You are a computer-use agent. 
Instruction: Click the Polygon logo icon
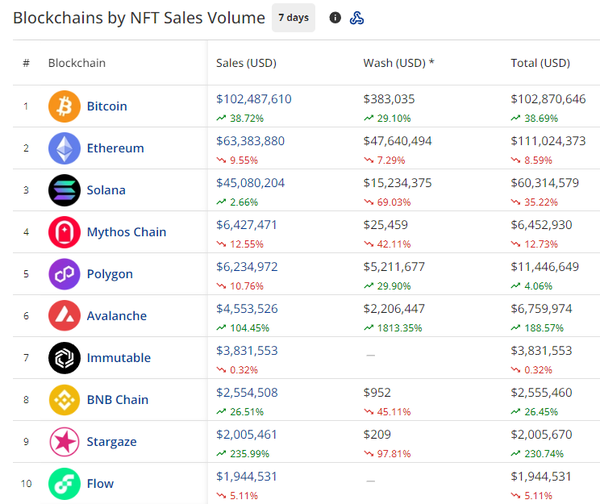(64, 274)
